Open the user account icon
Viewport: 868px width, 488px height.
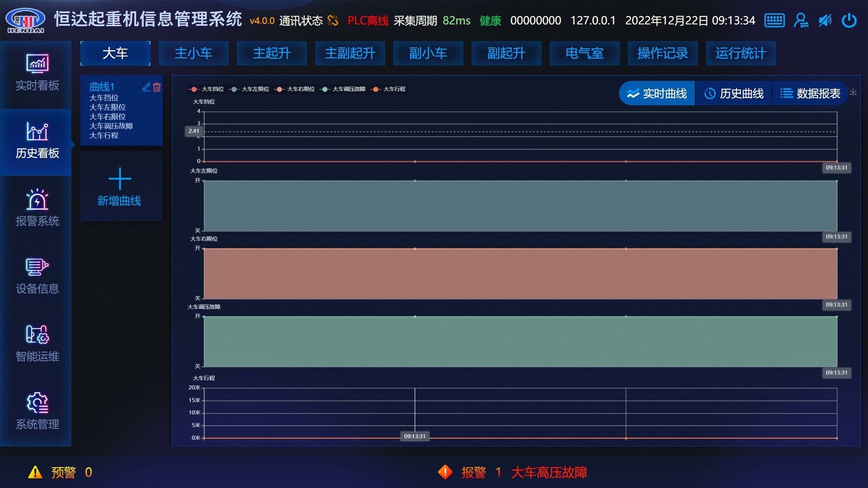801,20
